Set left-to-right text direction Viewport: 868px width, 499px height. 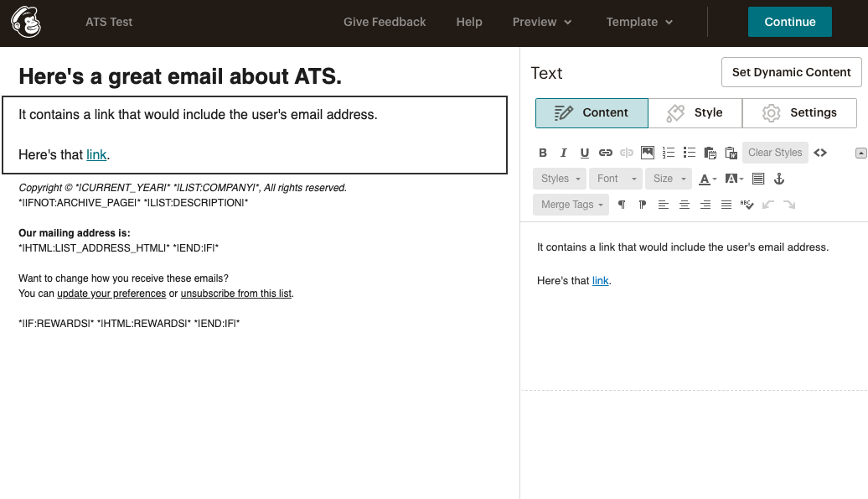pyautogui.click(x=622, y=205)
